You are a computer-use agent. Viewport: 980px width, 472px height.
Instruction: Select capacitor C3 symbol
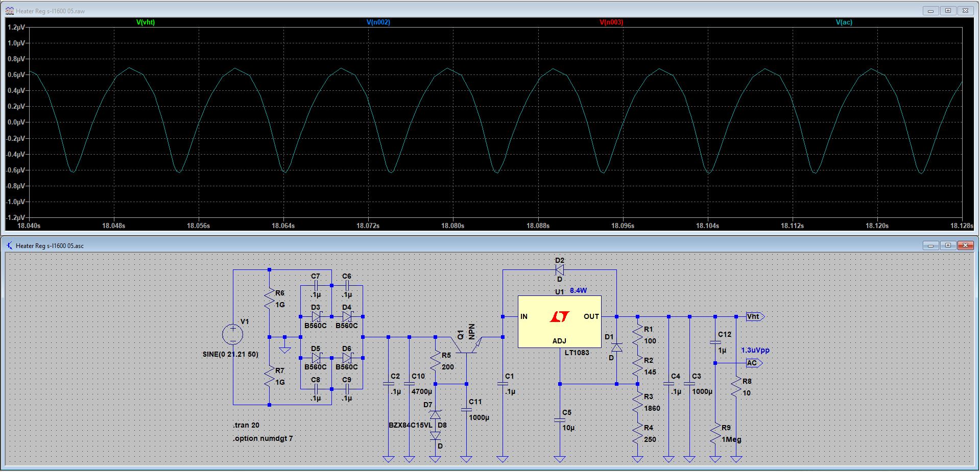point(689,384)
